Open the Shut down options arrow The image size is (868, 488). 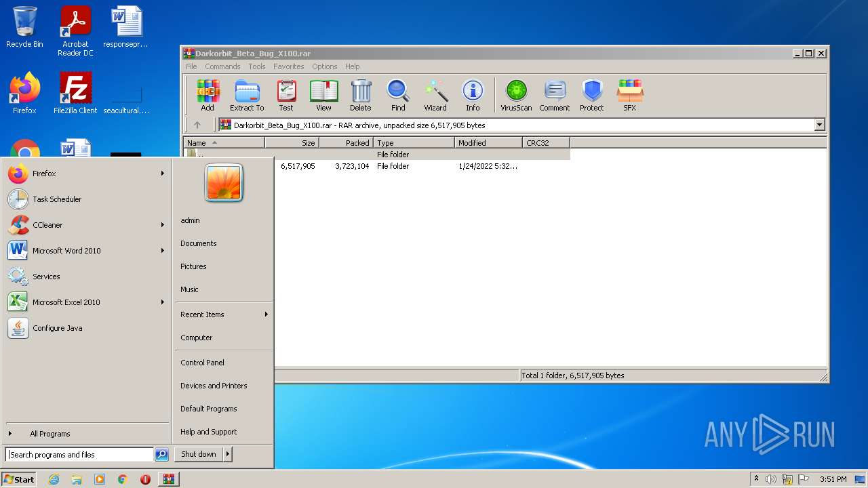coord(228,454)
